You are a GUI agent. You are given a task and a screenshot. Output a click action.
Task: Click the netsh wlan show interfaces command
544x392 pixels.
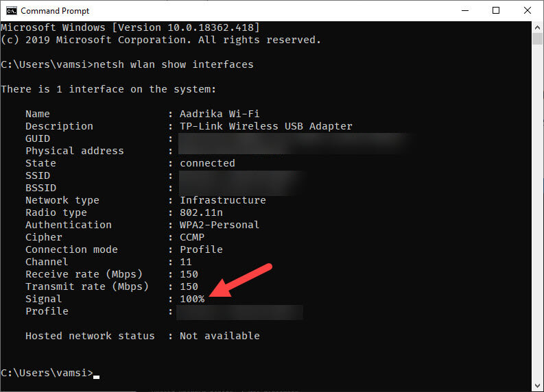[x=174, y=64]
